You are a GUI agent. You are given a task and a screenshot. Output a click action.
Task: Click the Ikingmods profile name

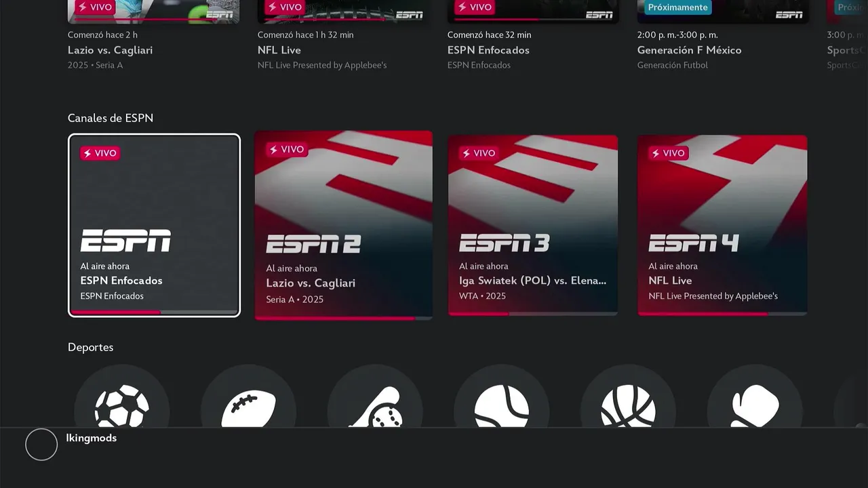click(x=92, y=438)
